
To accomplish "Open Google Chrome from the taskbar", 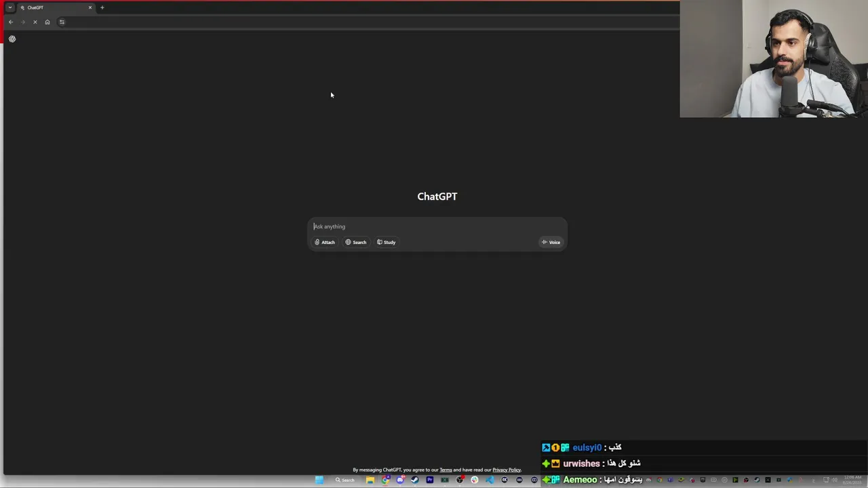I will (385, 480).
